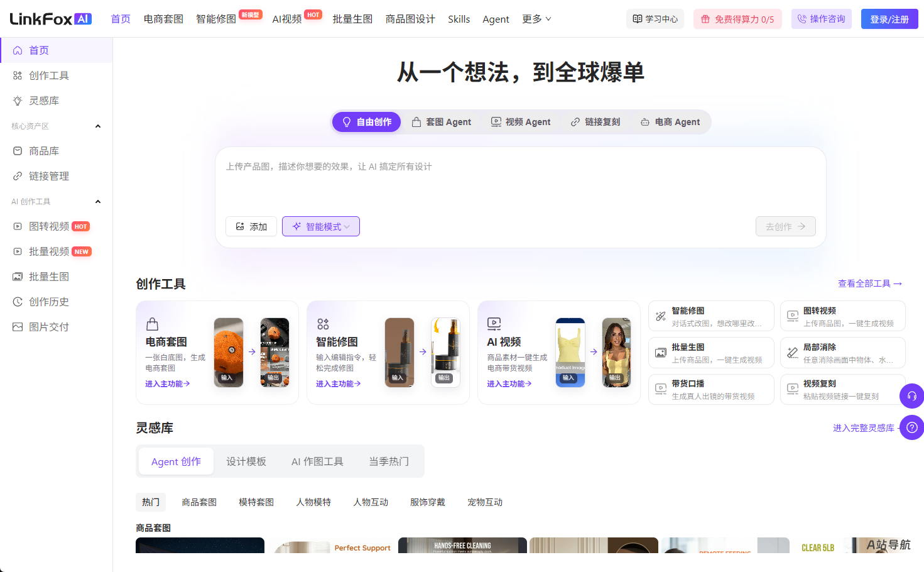Switch to the 视频 Agent tab
Screen dimensions: 924x572
click(521, 122)
